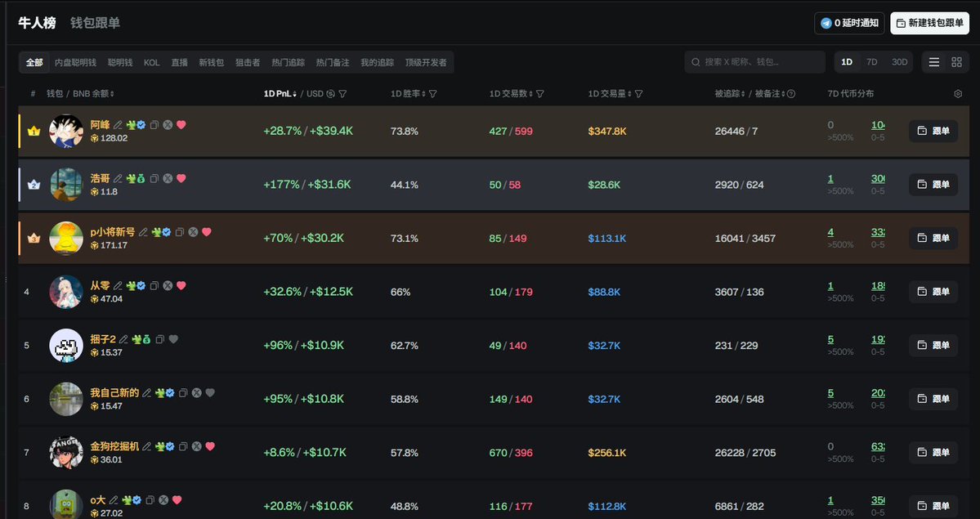Click the edit pencil next to o大
This screenshot has height=519, width=980.
pos(113,500)
